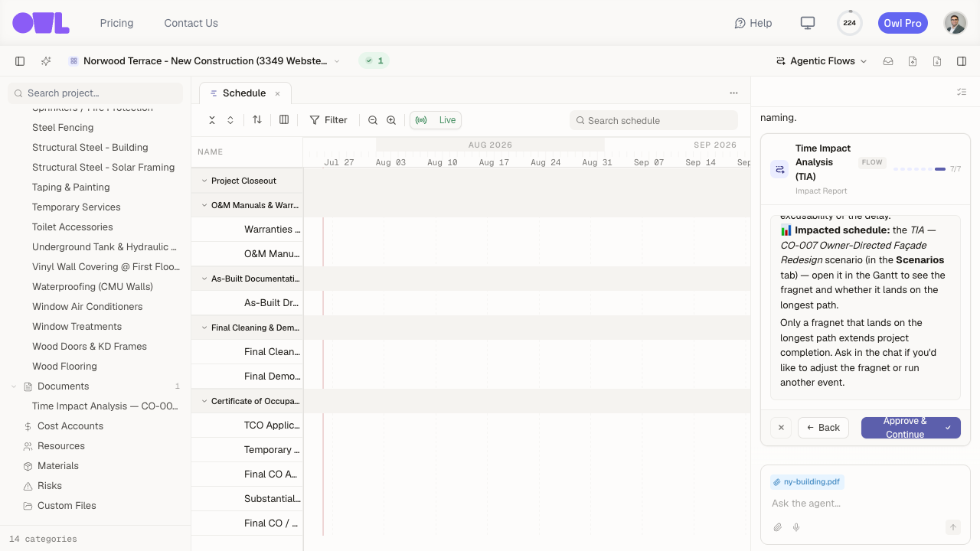Screen dimensions: 980x551
Task: Click the 224 usage progress ring
Action: 850,23
